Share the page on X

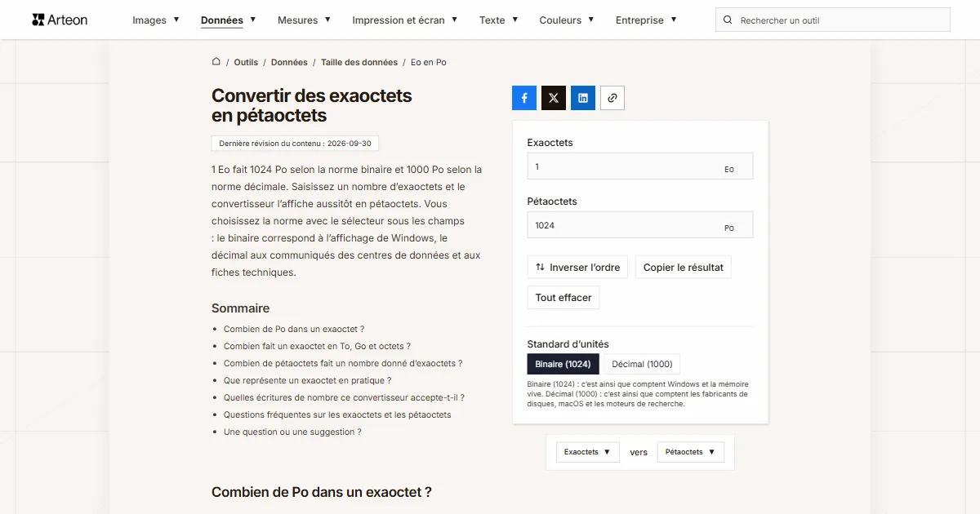point(554,98)
